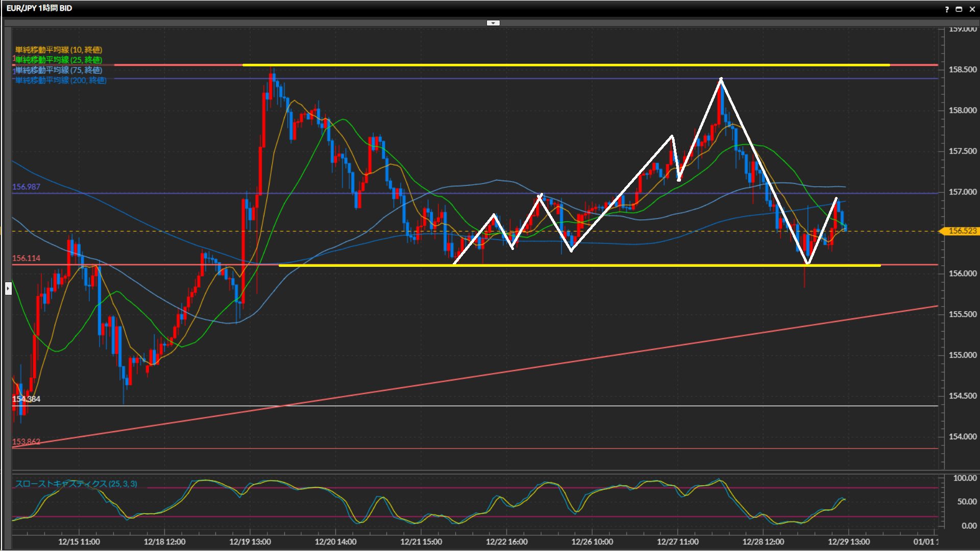The width and height of the screenshot is (980, 551).
Task: Click the 75-period moving average label
Action: pyautogui.click(x=58, y=70)
